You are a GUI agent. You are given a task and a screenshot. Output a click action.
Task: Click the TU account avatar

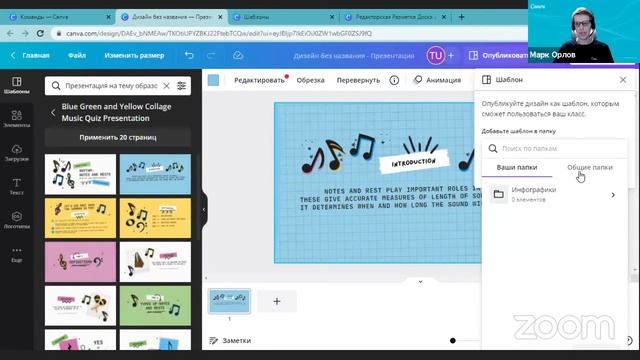[x=436, y=56]
